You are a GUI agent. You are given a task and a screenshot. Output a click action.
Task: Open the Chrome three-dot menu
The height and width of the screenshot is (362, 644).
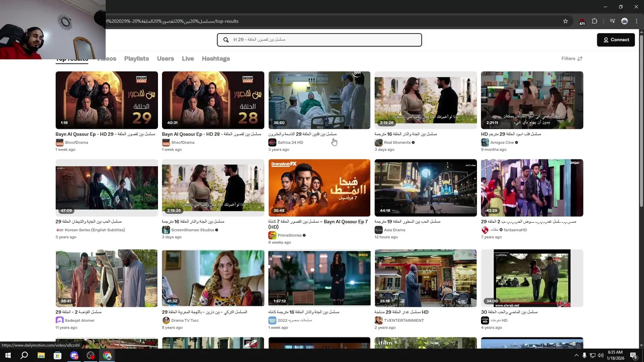click(636, 21)
